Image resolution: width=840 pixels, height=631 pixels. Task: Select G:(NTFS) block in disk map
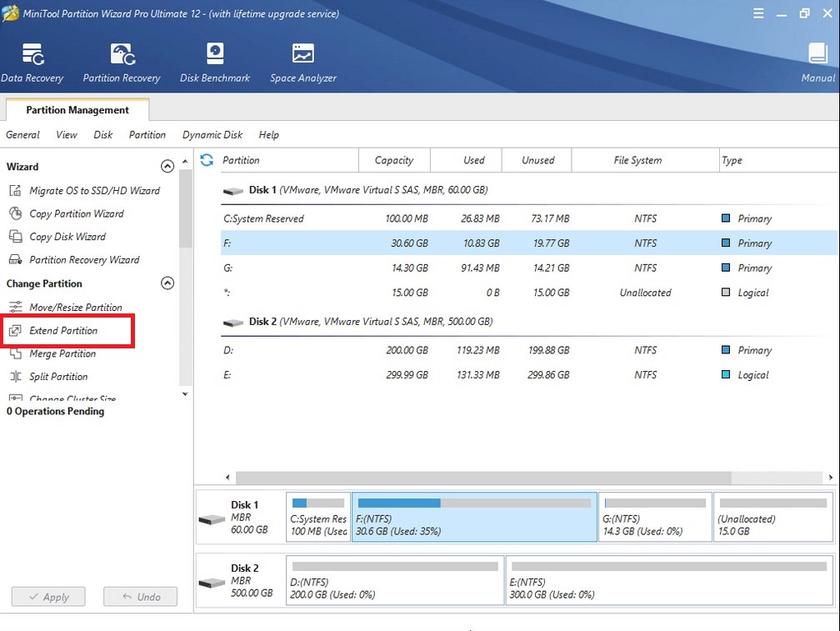(655, 517)
